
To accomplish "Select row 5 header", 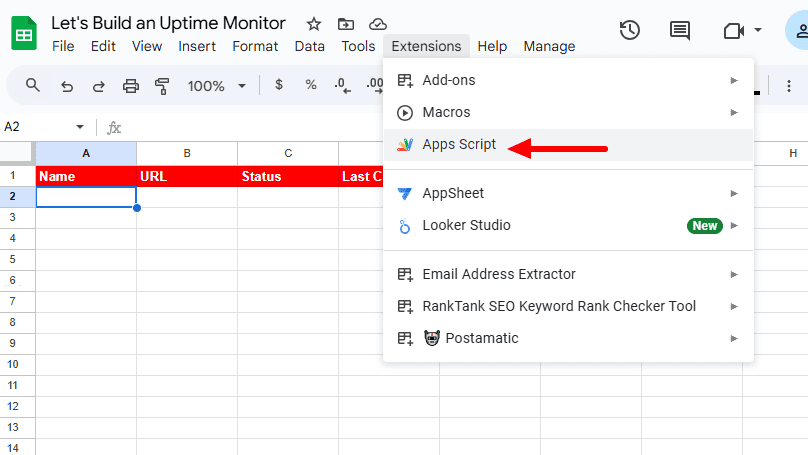I will tap(18, 259).
